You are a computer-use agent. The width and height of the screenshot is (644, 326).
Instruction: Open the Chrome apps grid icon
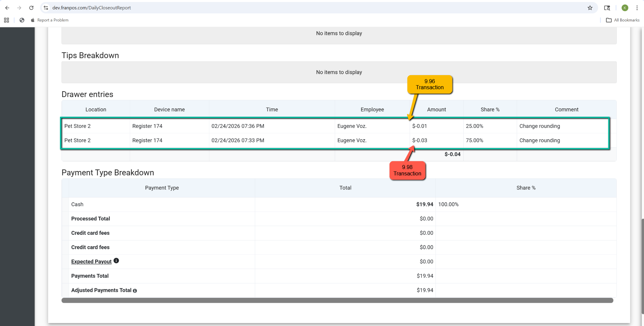pyautogui.click(x=6, y=20)
